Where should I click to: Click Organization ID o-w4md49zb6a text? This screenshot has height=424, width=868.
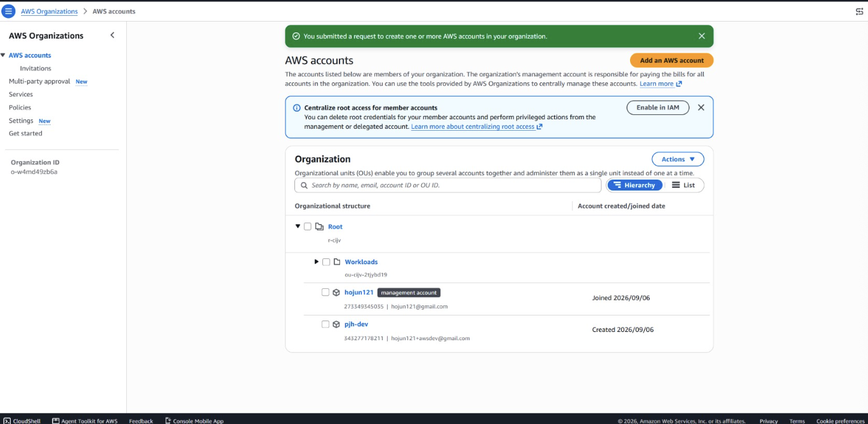(x=34, y=172)
